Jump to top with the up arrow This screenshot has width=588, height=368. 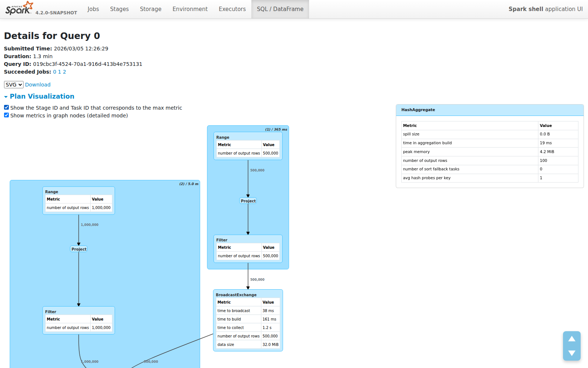tap(572, 339)
